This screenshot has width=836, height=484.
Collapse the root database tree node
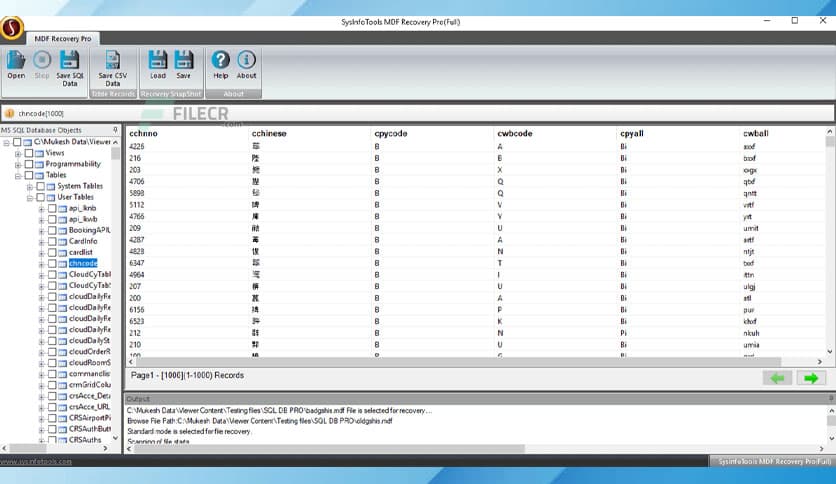click(6, 143)
